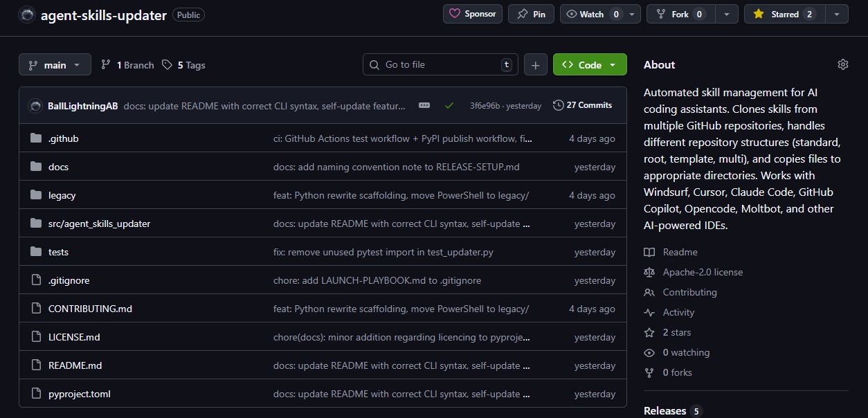This screenshot has width=868, height=418.
Task: Toggle repository Fork count button
Action: click(x=680, y=13)
